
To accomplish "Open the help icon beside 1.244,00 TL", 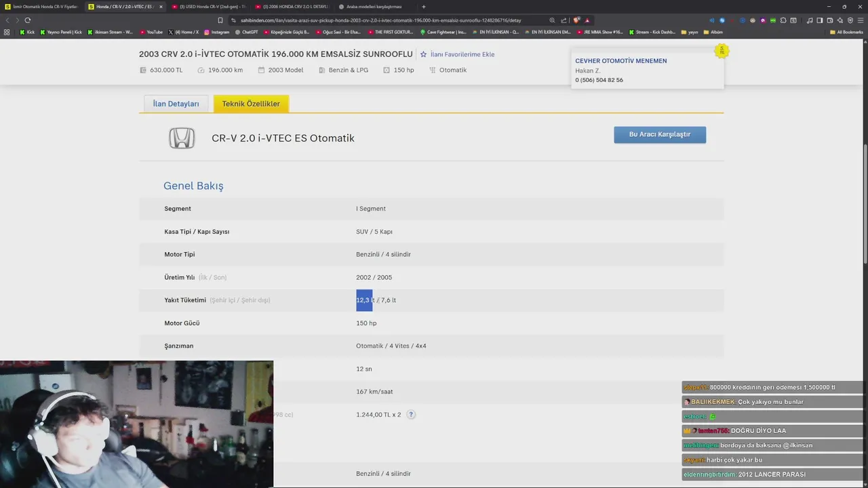I will pos(411,414).
